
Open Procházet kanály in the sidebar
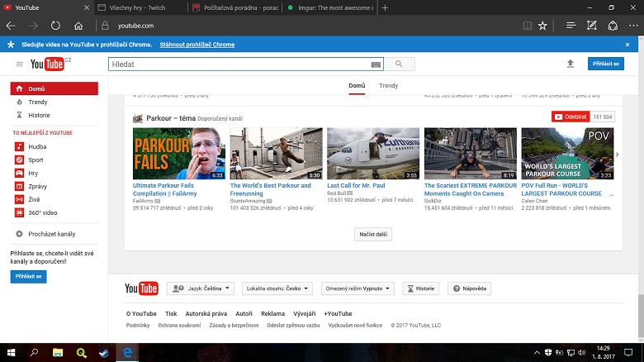coord(51,234)
